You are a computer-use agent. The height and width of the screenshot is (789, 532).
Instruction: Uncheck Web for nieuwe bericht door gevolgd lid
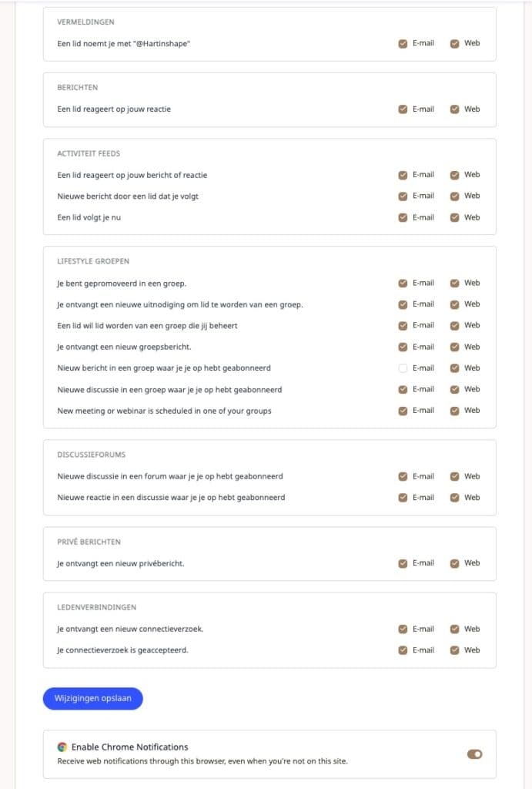[x=454, y=196]
